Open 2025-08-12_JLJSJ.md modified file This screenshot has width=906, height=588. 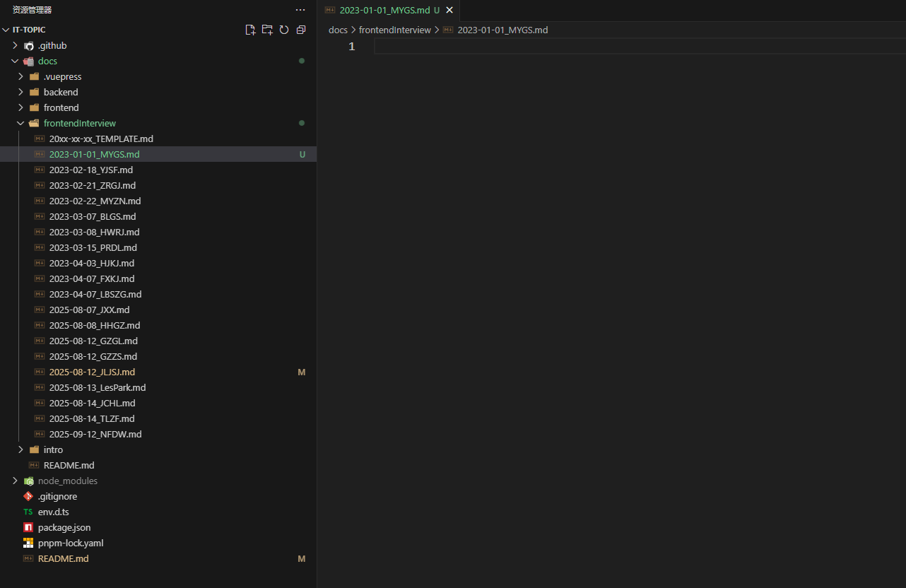pos(92,372)
